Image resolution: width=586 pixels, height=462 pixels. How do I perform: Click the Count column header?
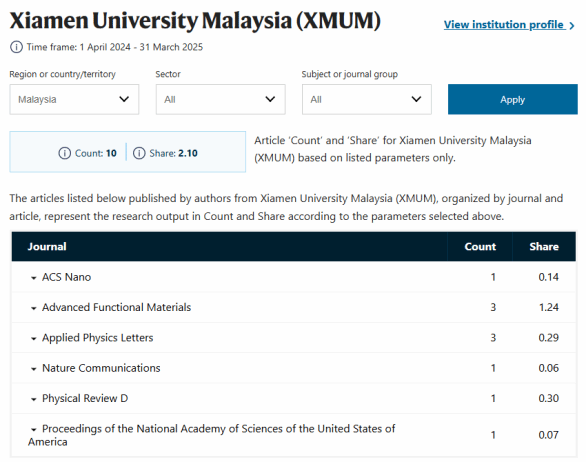(480, 246)
